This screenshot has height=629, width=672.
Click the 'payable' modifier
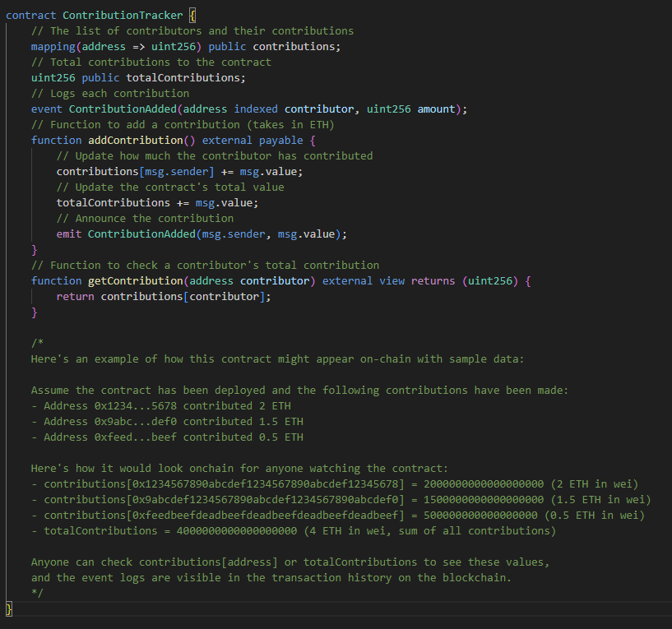280,141
